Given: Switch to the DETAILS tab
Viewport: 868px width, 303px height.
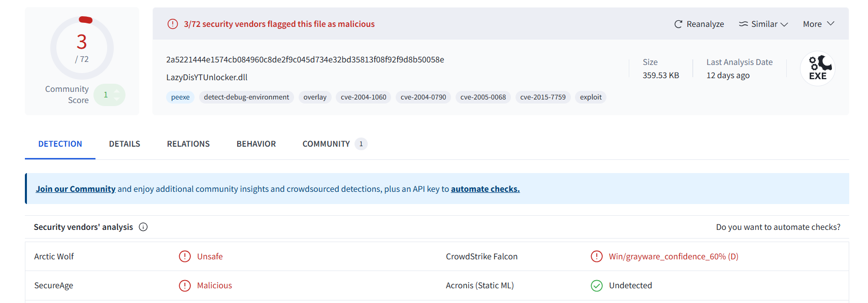Looking at the screenshot, I should point(124,144).
